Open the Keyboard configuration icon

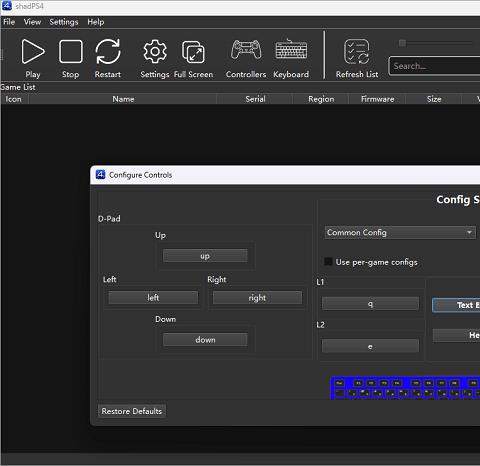(291, 49)
